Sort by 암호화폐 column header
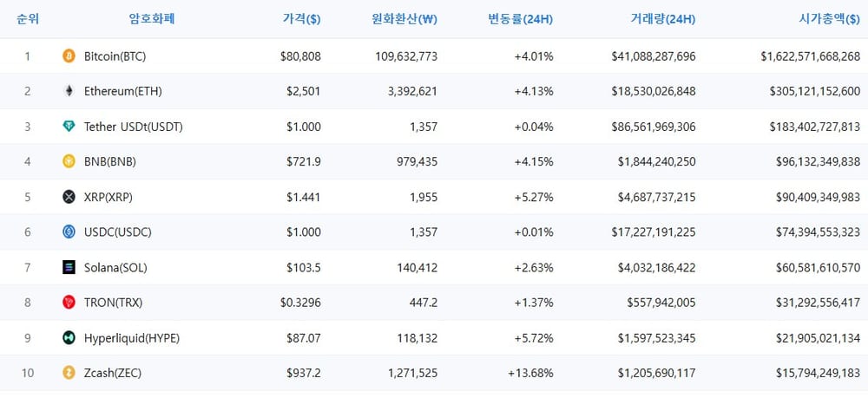The height and width of the screenshot is (398, 868). (x=152, y=19)
